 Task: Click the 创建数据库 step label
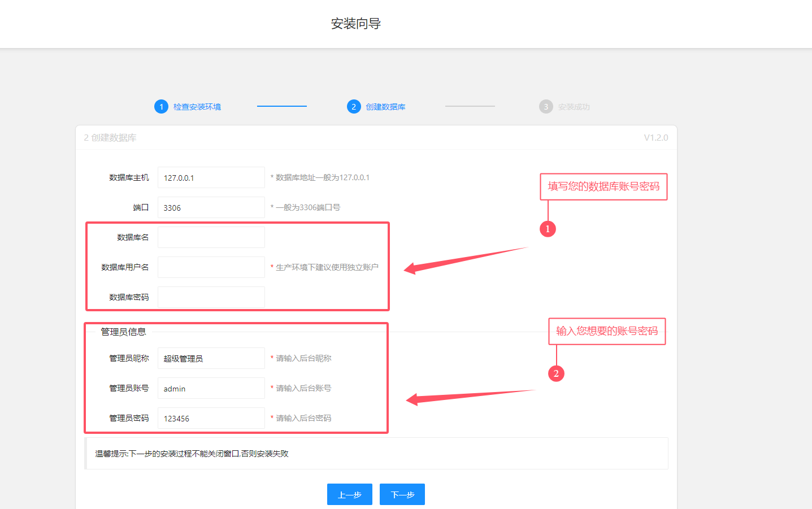click(385, 107)
